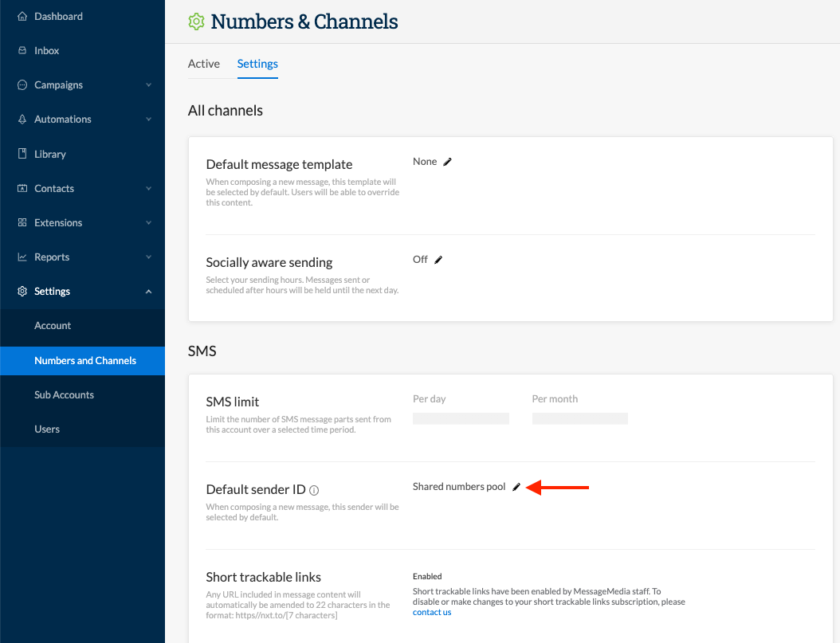
Task: Expand the Automations menu chevron
Action: click(x=148, y=119)
